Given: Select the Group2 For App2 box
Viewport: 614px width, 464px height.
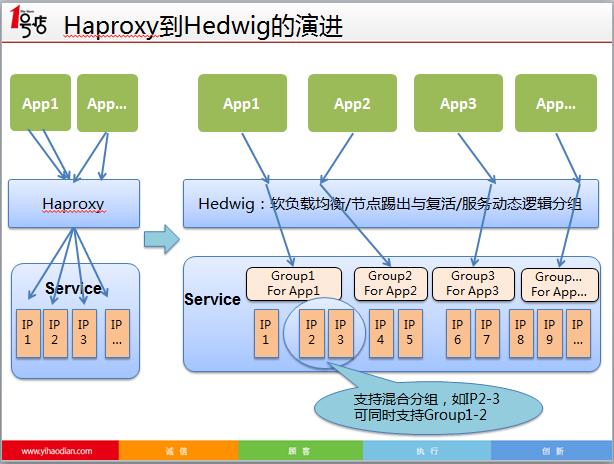Looking at the screenshot, I should [x=390, y=284].
